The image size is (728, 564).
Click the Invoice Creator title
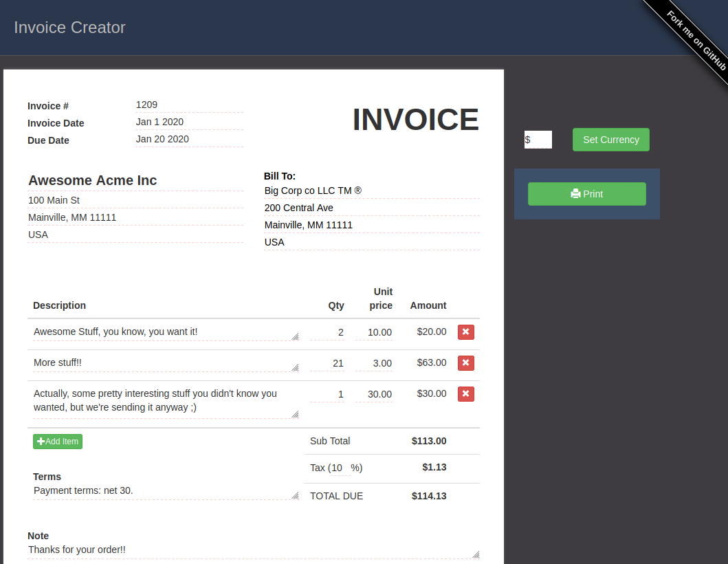tap(69, 28)
